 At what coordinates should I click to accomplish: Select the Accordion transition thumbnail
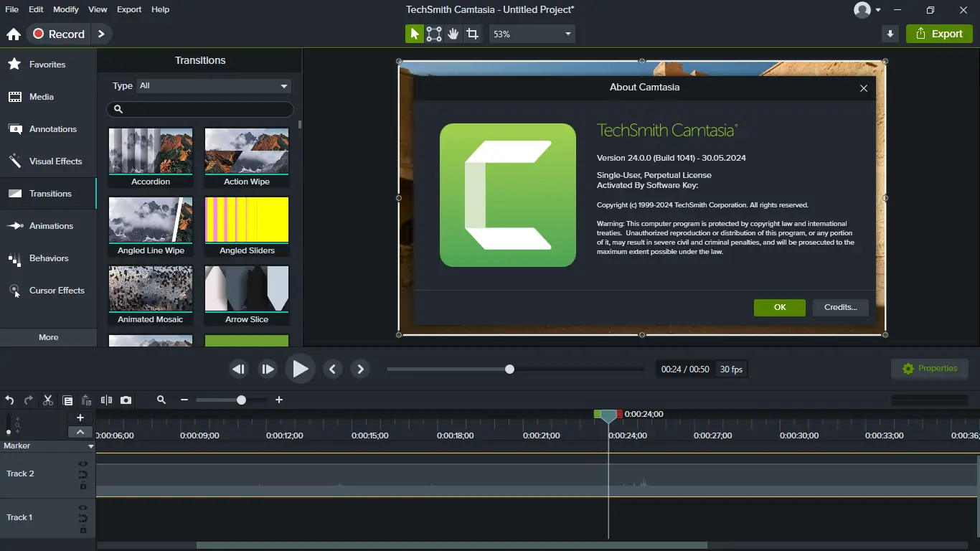click(151, 151)
